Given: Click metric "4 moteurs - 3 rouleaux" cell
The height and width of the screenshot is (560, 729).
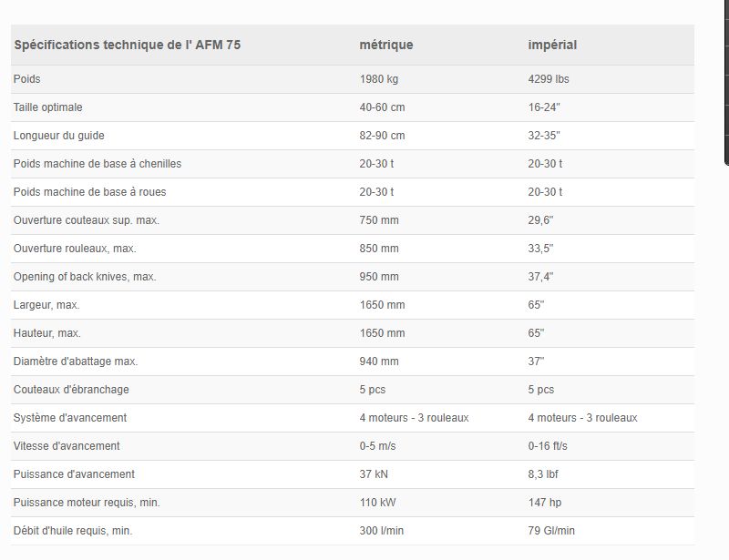Looking at the screenshot, I should [415, 418].
